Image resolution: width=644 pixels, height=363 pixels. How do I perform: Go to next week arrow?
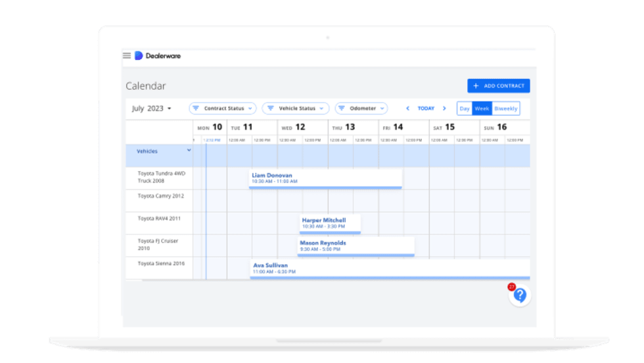point(444,109)
